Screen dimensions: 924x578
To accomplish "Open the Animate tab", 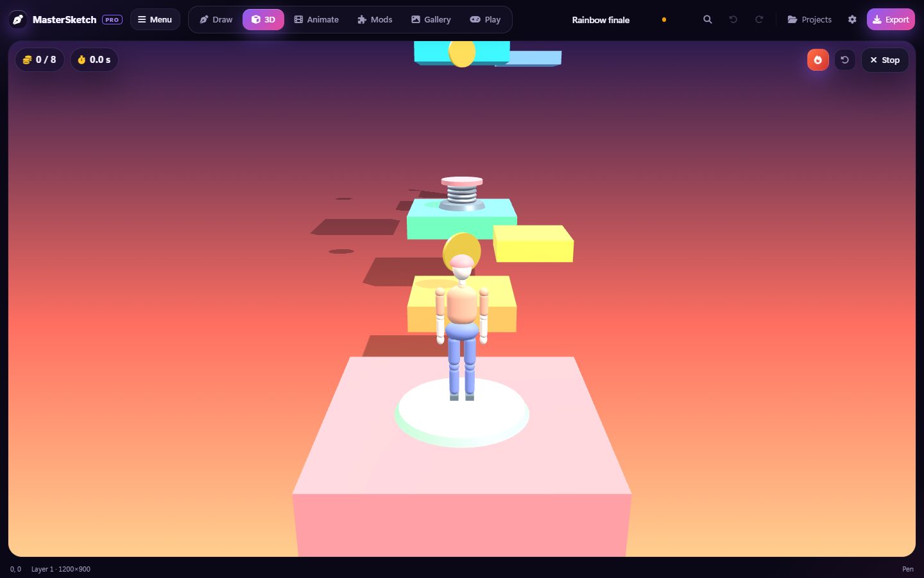I will tap(316, 19).
